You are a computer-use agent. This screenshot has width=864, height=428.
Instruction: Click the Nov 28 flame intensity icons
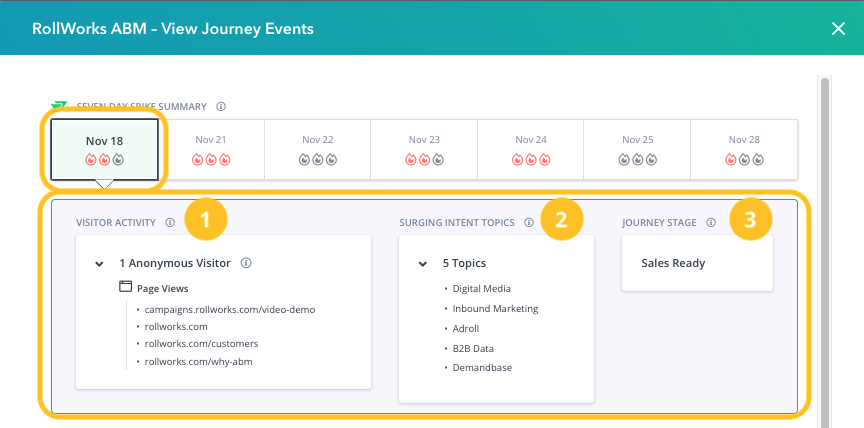click(744, 160)
